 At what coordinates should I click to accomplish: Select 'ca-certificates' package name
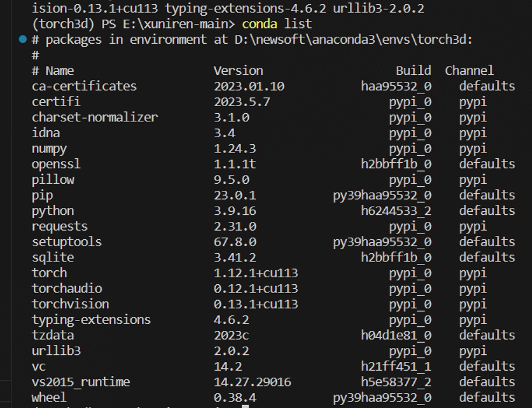84,86
